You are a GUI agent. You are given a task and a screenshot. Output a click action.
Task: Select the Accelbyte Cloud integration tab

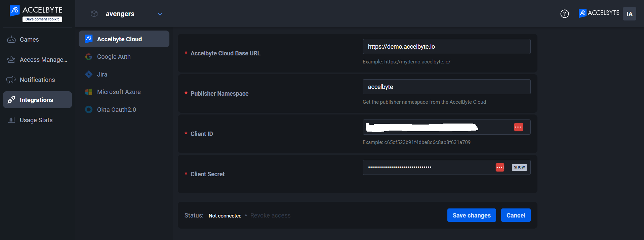(124, 39)
